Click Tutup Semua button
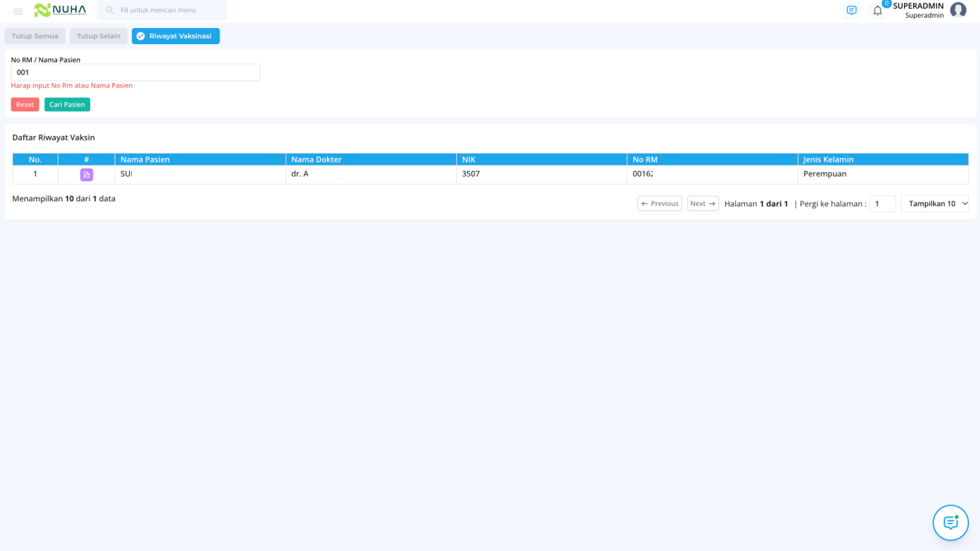The height and width of the screenshot is (551, 980). (35, 36)
